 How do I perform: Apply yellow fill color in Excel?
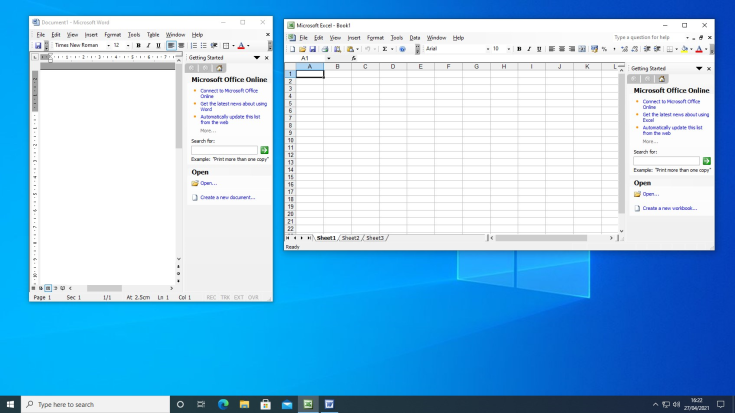click(684, 49)
